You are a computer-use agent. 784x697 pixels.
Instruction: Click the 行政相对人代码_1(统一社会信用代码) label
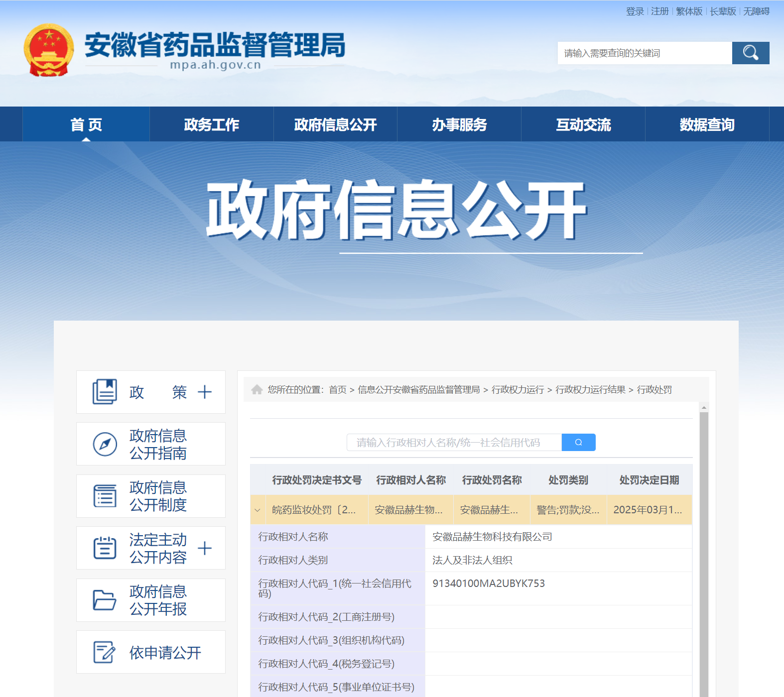click(x=335, y=588)
